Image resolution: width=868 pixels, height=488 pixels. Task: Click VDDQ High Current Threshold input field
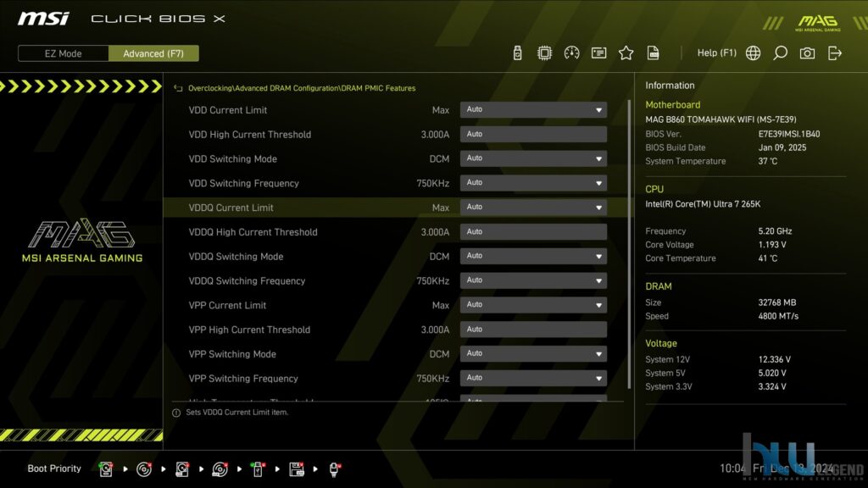point(533,232)
